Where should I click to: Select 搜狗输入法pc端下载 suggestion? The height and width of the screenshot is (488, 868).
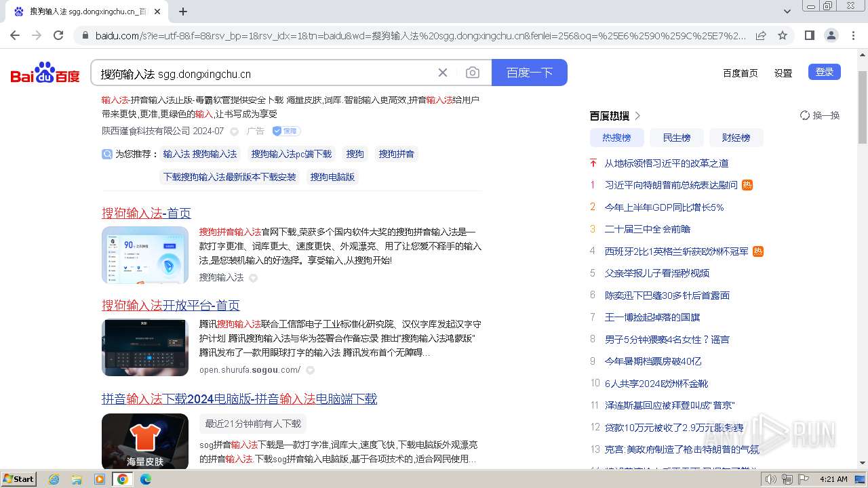pos(292,154)
